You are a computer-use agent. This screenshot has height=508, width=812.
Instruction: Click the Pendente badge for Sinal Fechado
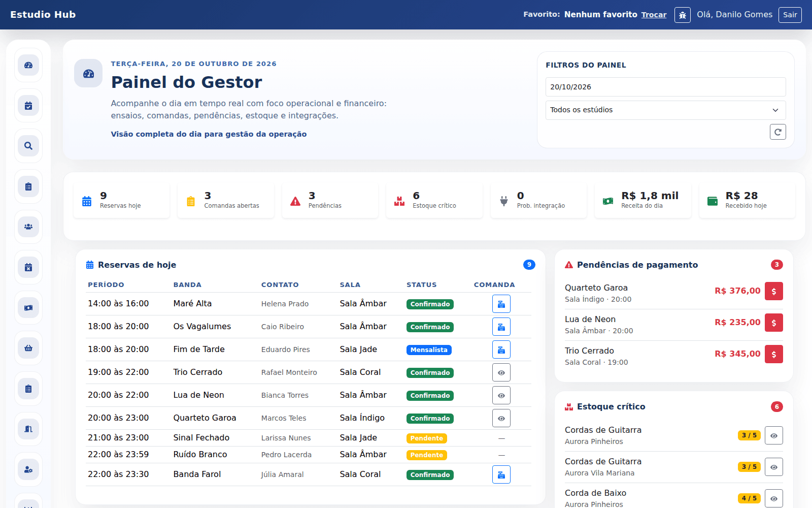point(427,438)
